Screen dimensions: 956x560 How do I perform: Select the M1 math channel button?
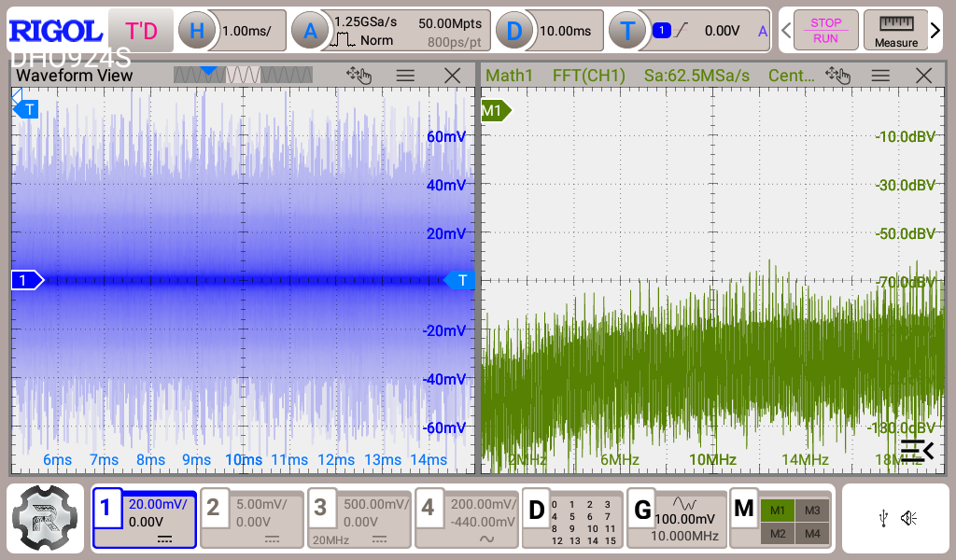pos(778,510)
